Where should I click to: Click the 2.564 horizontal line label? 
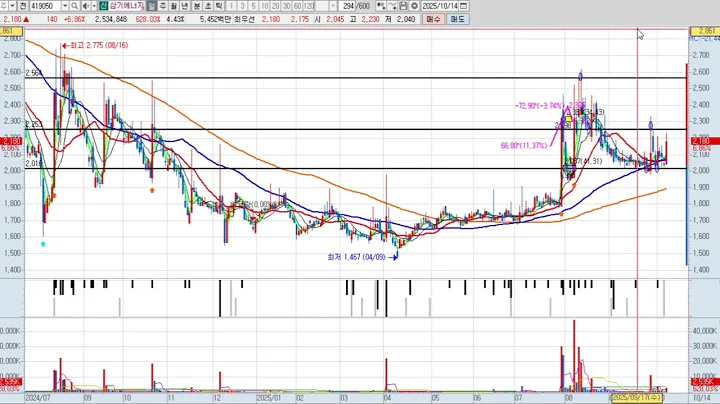pos(34,73)
